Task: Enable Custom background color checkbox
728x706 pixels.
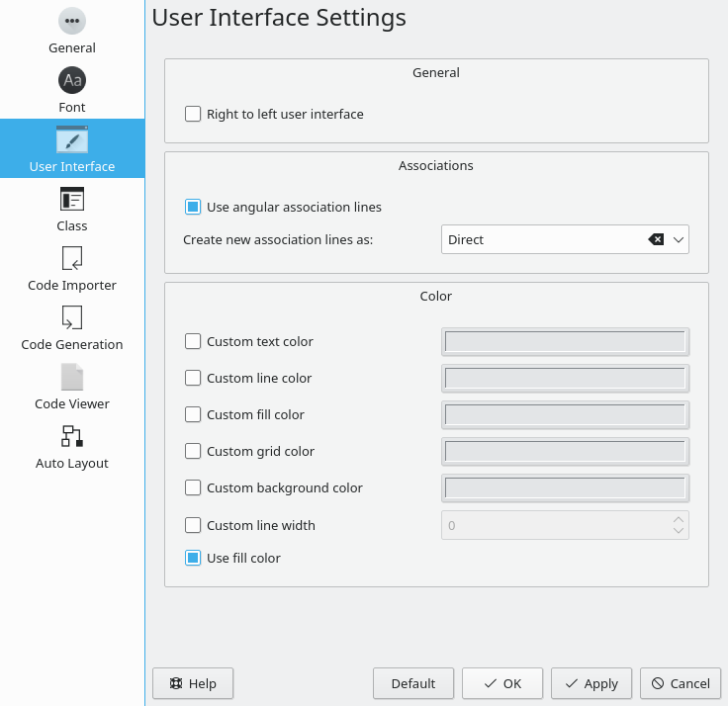Action: click(193, 487)
